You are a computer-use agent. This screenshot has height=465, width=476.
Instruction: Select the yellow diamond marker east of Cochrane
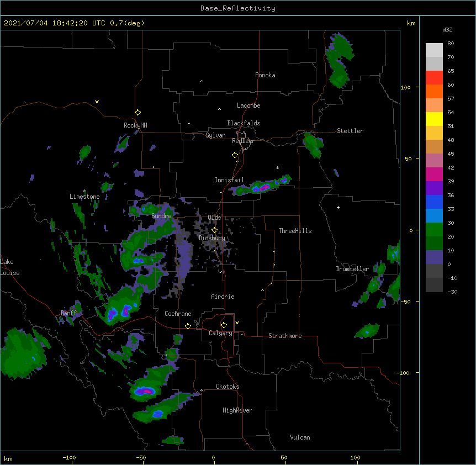pyautogui.click(x=188, y=326)
